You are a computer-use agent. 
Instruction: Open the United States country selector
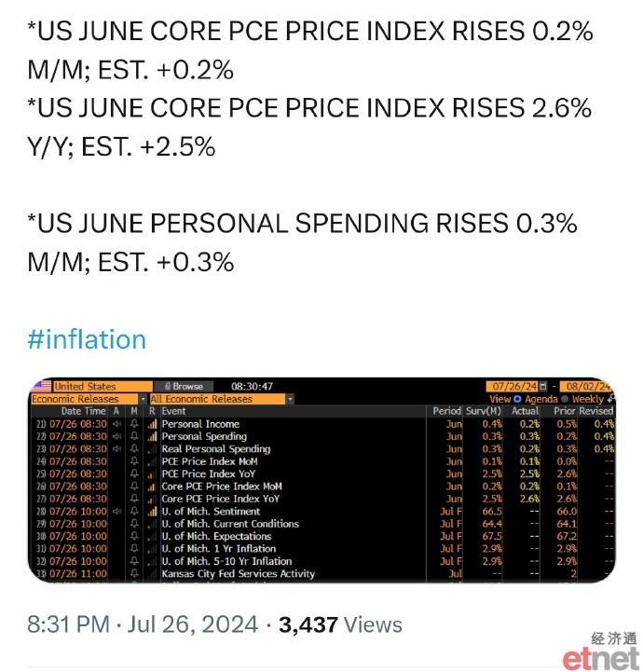103,386
